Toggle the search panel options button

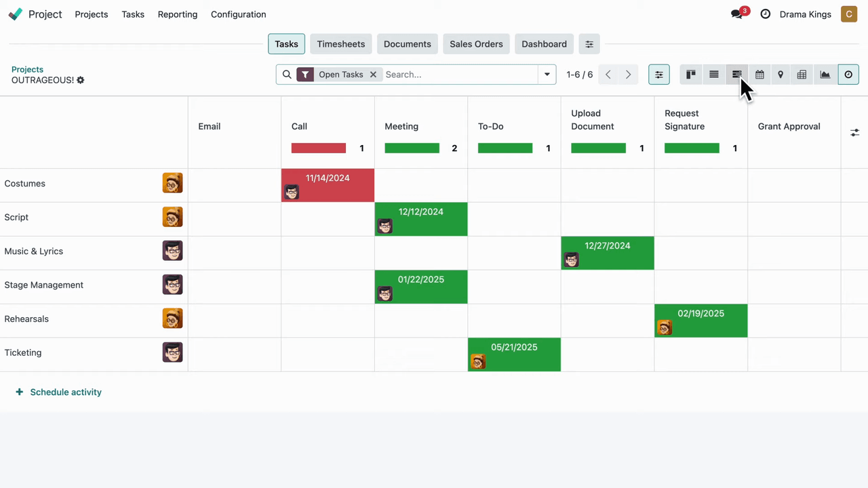tap(658, 75)
